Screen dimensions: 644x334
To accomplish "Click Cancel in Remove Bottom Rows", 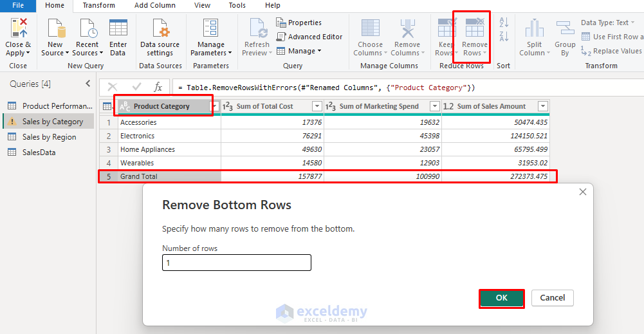I will [553, 298].
